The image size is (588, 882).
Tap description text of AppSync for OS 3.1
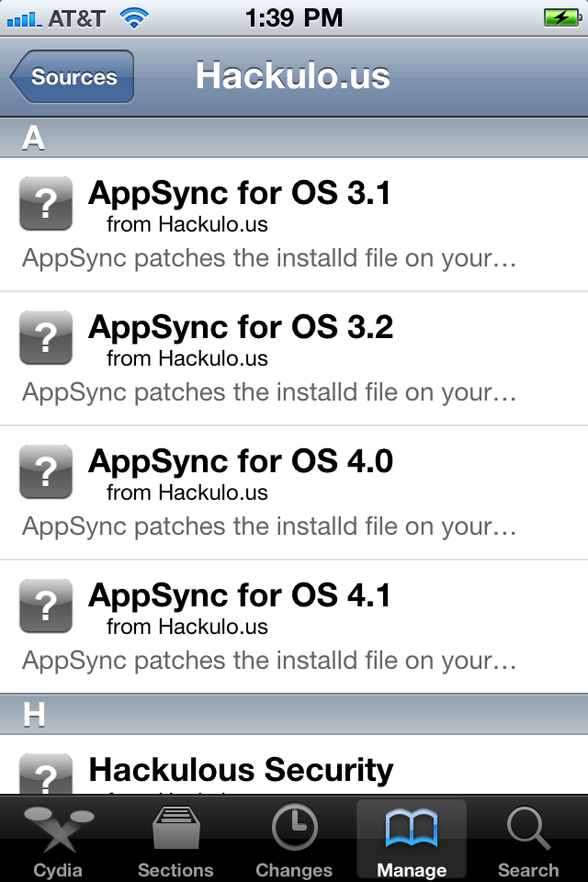269,259
